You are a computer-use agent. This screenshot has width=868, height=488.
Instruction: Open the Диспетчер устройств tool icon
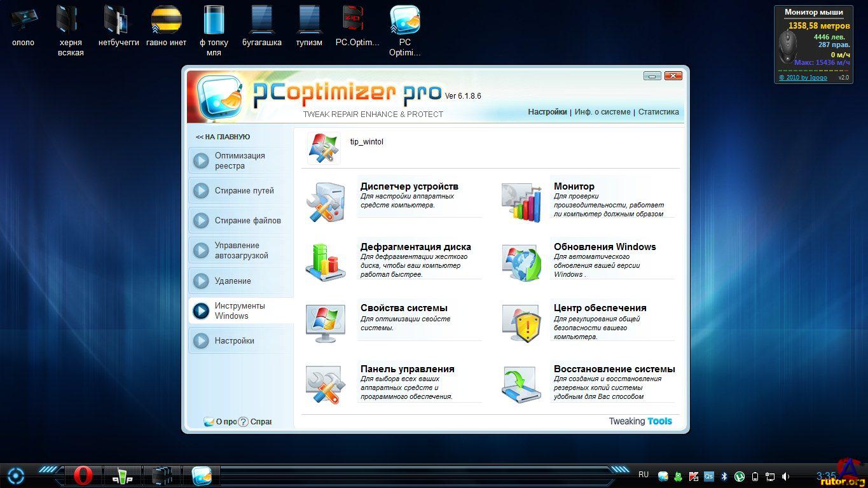pos(326,201)
